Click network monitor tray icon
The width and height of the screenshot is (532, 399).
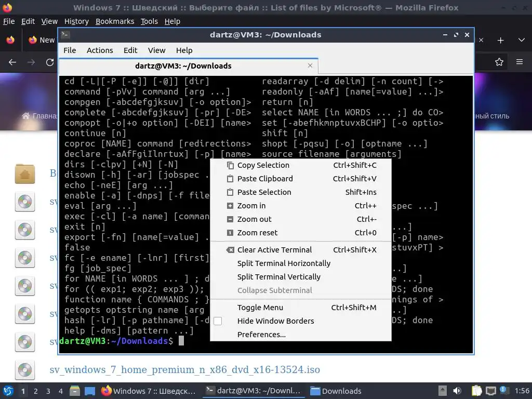[x=491, y=391]
